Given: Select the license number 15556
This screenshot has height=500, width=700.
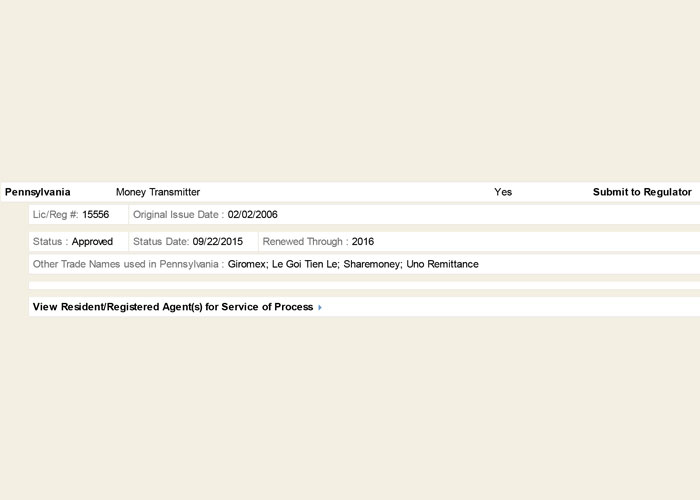Looking at the screenshot, I should (x=96, y=215).
